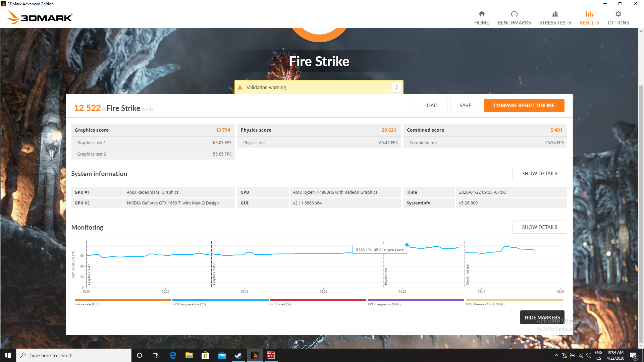The height and width of the screenshot is (362, 644).
Task: Open Microsoft Store from taskbar
Action: click(205, 355)
